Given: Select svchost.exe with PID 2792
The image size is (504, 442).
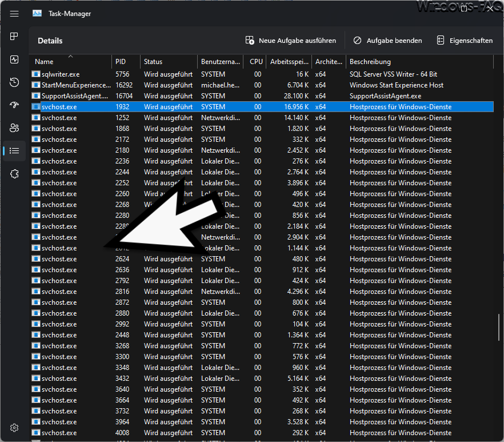Looking at the screenshot, I should tap(262, 281).
